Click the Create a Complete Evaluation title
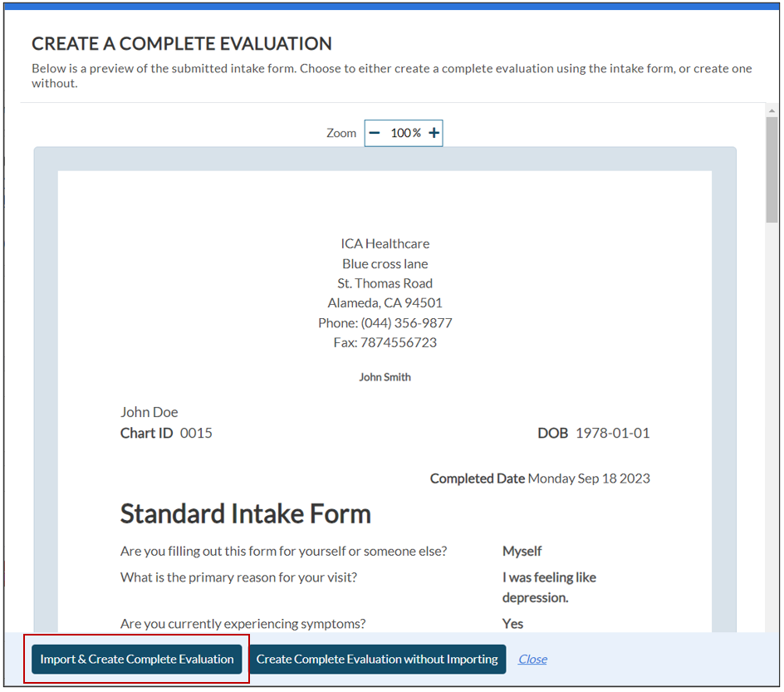 pos(181,44)
